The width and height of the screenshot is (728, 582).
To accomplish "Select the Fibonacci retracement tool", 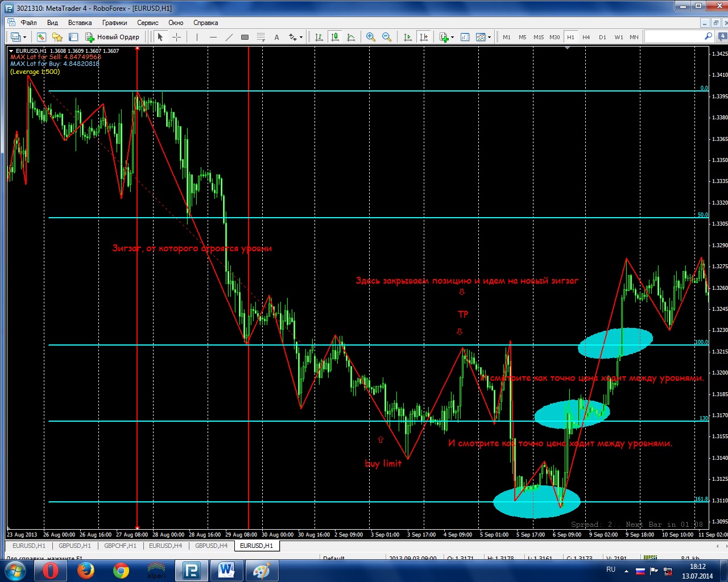I will coord(260,37).
